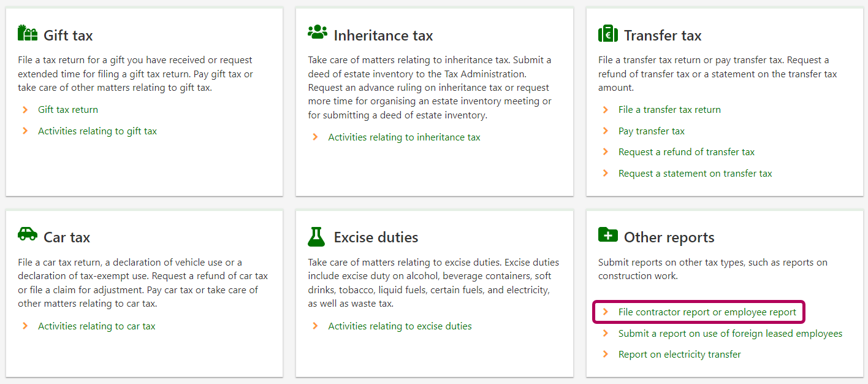
Task: Open Activities relating to excise duties
Action: coord(400,326)
